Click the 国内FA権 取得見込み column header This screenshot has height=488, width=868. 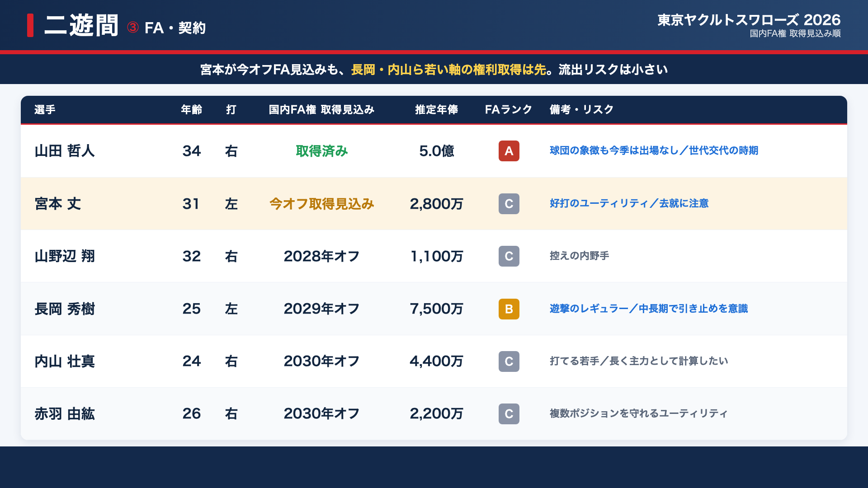(x=321, y=110)
